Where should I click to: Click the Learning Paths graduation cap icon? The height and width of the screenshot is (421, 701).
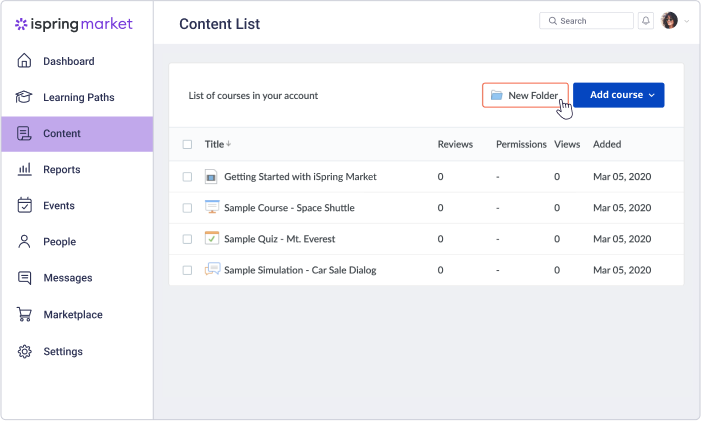tap(24, 97)
